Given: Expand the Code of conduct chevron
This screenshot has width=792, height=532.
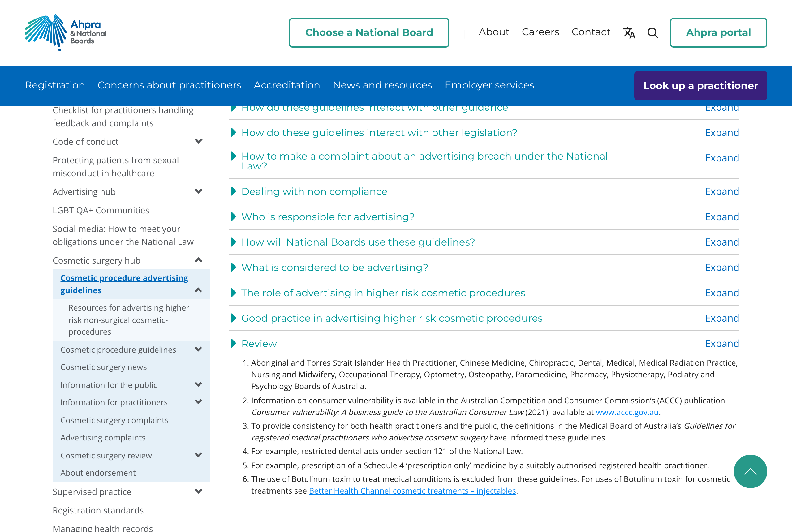Looking at the screenshot, I should click(199, 141).
